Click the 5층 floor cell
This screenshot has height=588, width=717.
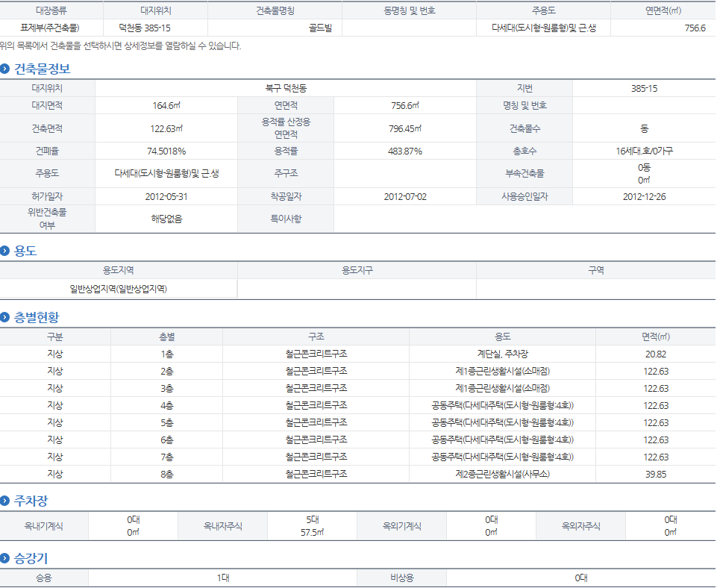[167, 422]
